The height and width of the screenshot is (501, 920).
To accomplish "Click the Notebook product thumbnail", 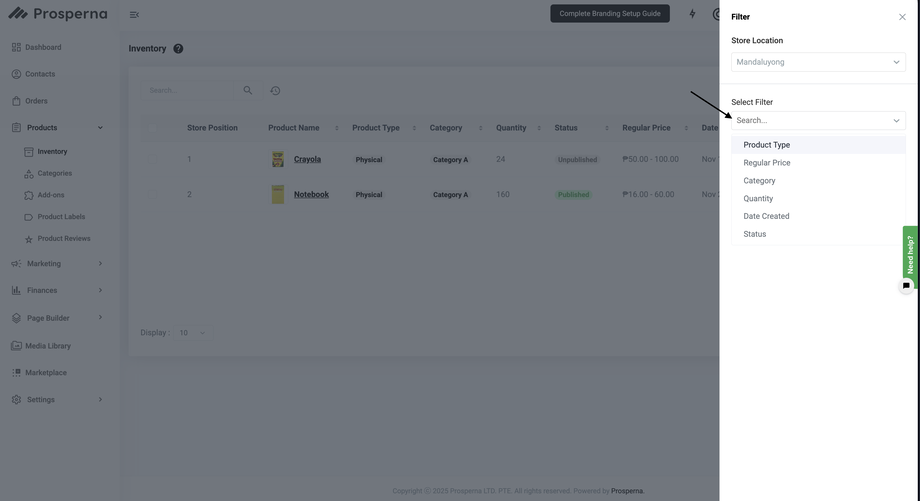I will 278,194.
